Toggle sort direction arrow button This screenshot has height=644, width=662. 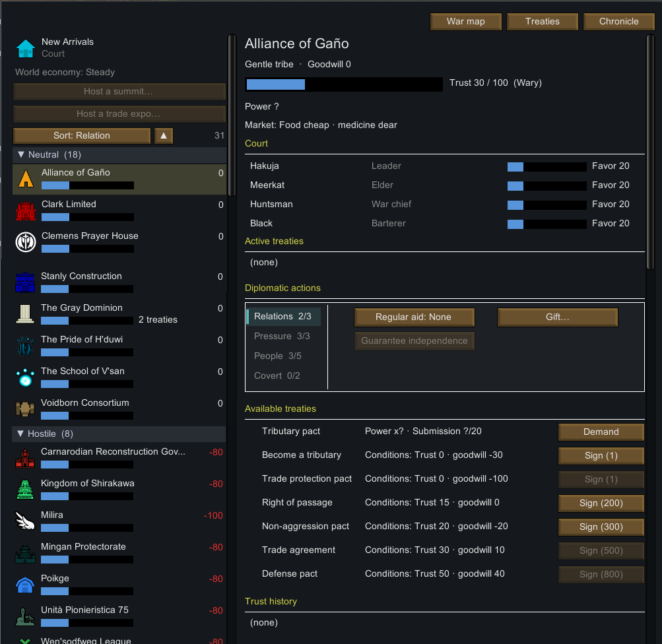[x=164, y=135]
